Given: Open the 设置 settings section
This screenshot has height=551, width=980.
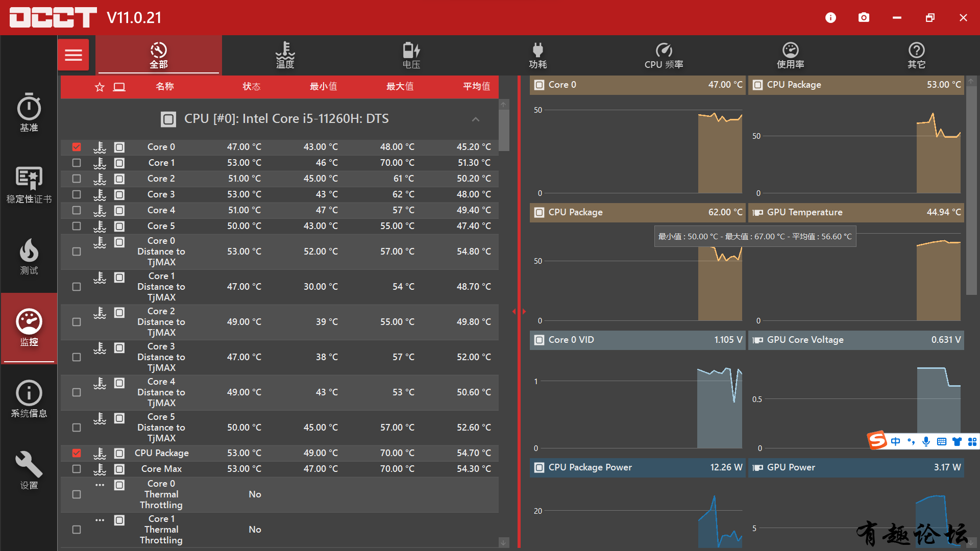Looking at the screenshot, I should point(29,470).
